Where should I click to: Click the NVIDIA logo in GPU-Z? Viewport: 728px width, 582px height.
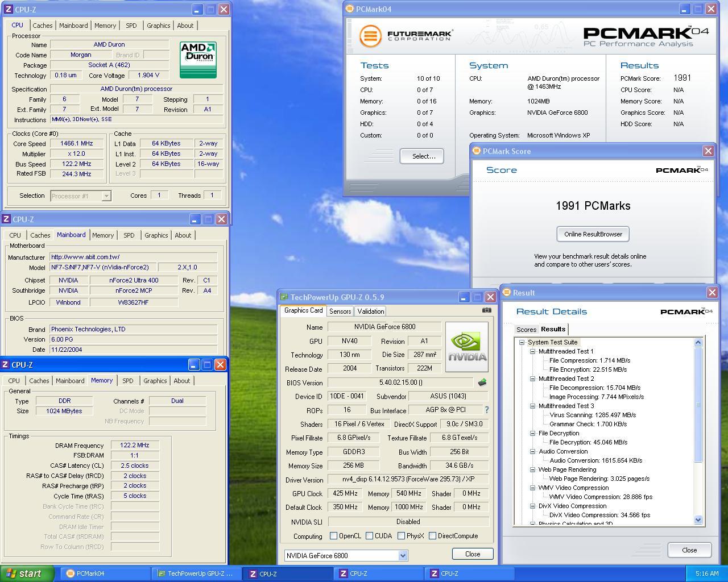pos(466,347)
